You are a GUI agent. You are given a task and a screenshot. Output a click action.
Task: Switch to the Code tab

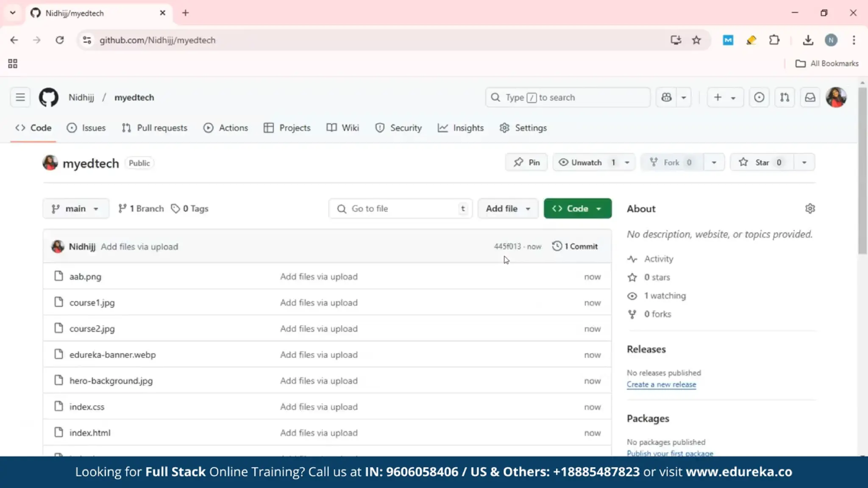tap(33, 128)
